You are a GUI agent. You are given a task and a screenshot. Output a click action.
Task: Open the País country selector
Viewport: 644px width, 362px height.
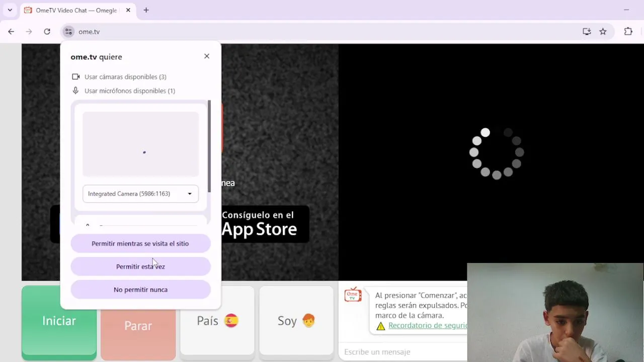tap(217, 321)
